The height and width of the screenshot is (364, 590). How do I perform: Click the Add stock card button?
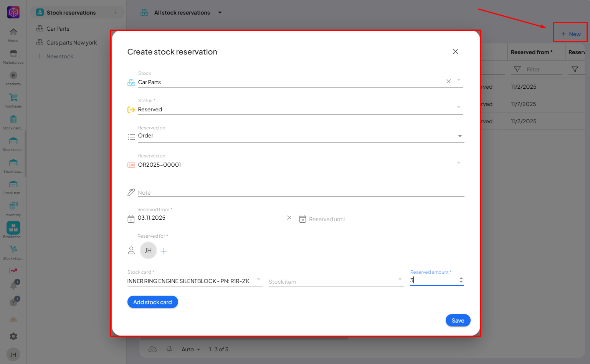point(152,302)
